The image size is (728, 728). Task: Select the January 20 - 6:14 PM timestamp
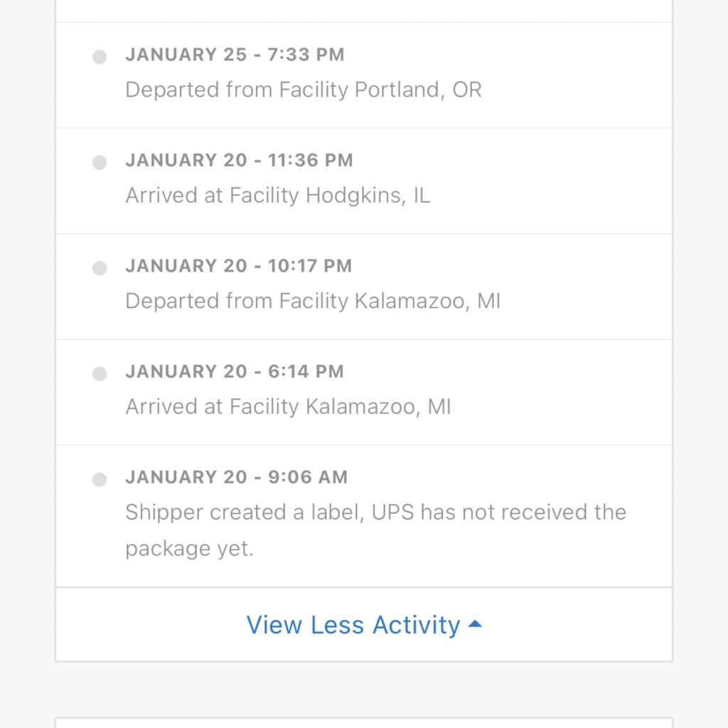click(x=235, y=371)
